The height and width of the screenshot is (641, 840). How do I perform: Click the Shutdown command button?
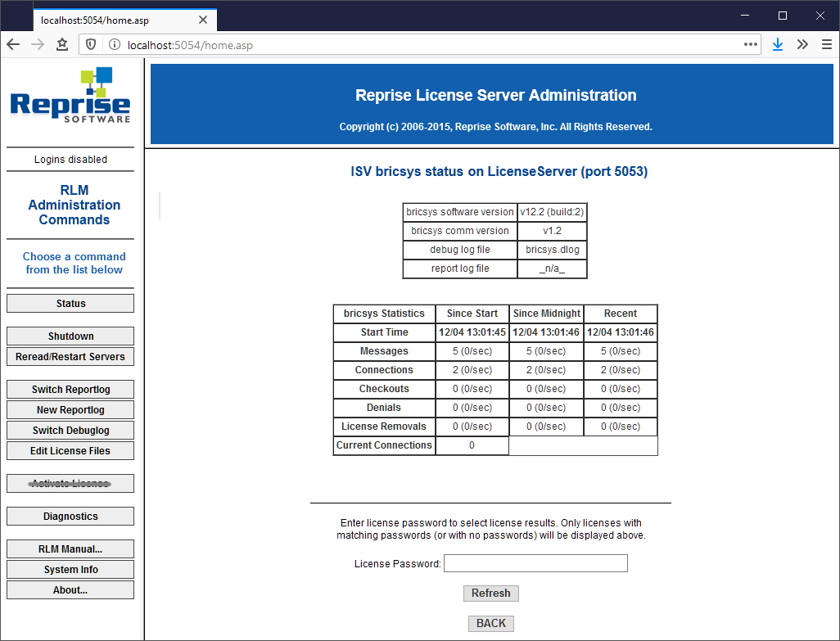point(70,336)
